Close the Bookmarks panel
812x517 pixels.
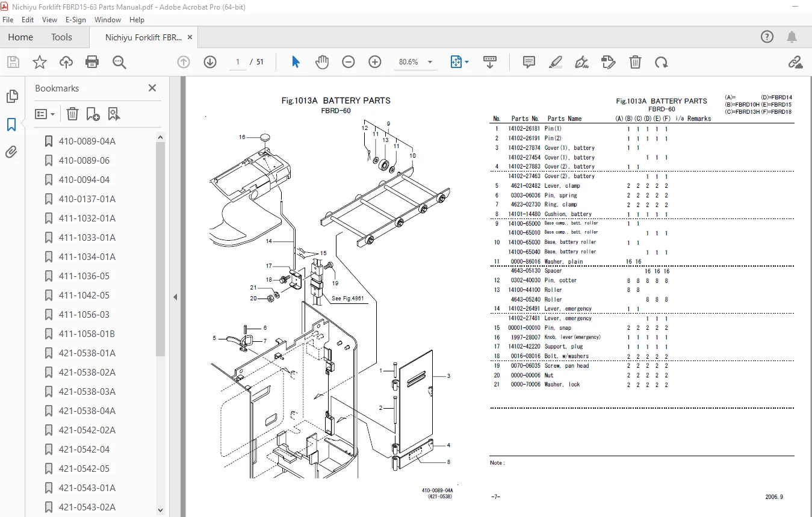point(152,88)
